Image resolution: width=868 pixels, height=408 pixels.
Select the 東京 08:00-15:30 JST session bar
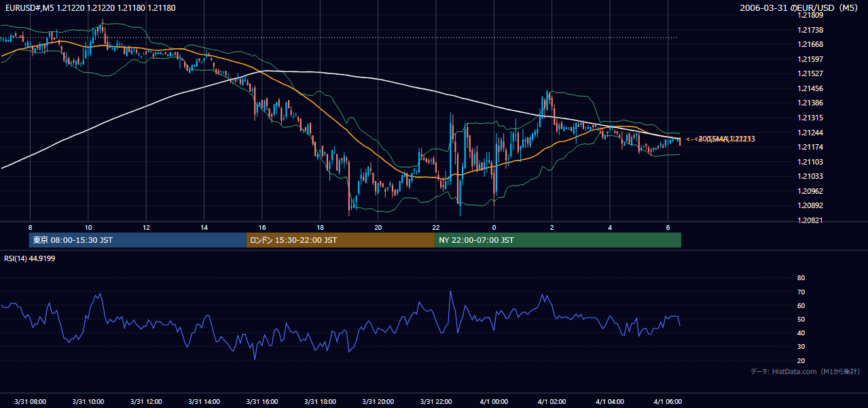point(138,240)
